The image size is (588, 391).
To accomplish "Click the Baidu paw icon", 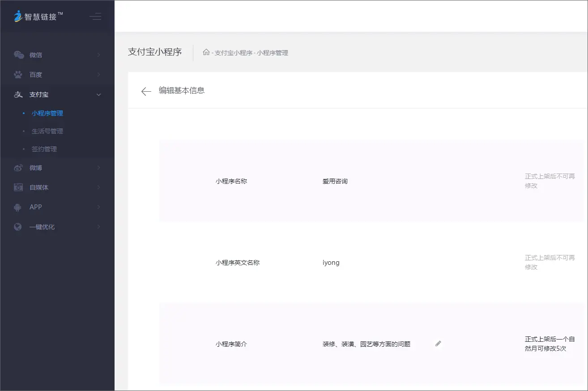I will (18, 75).
